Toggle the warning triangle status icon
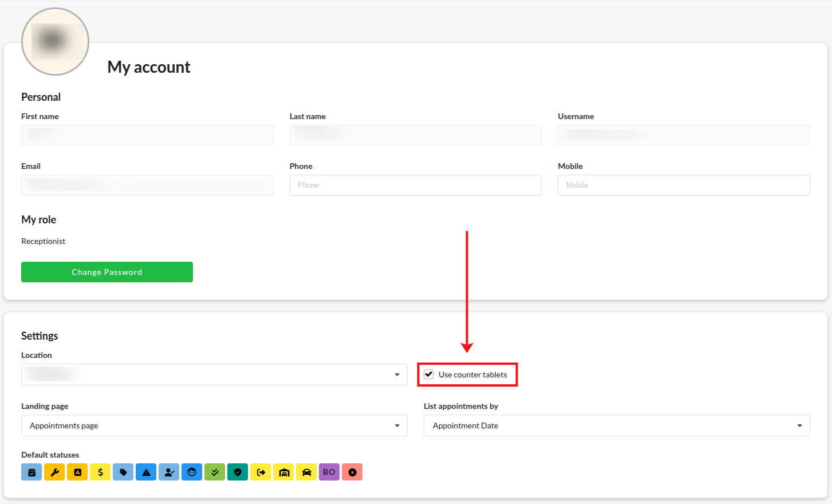The width and height of the screenshot is (832, 504). point(146,472)
